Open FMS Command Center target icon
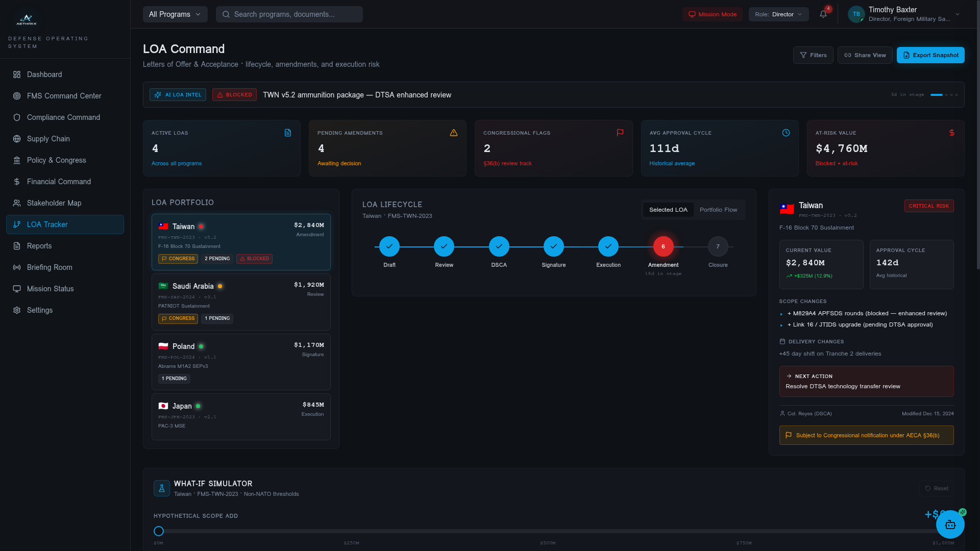Image resolution: width=980 pixels, height=551 pixels. [x=17, y=96]
